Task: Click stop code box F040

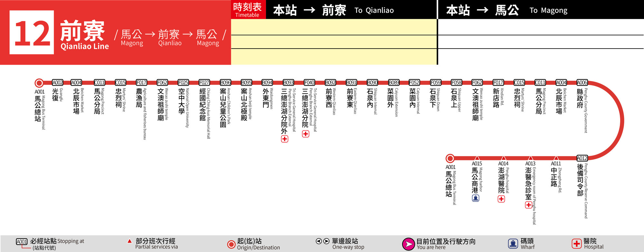Action: pos(309,83)
